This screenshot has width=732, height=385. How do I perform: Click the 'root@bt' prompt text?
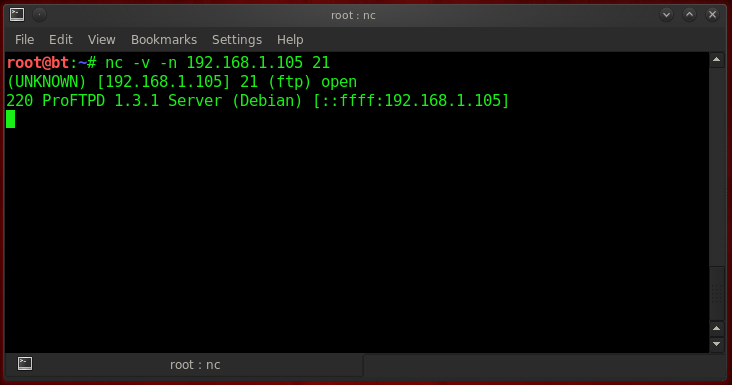pos(38,63)
